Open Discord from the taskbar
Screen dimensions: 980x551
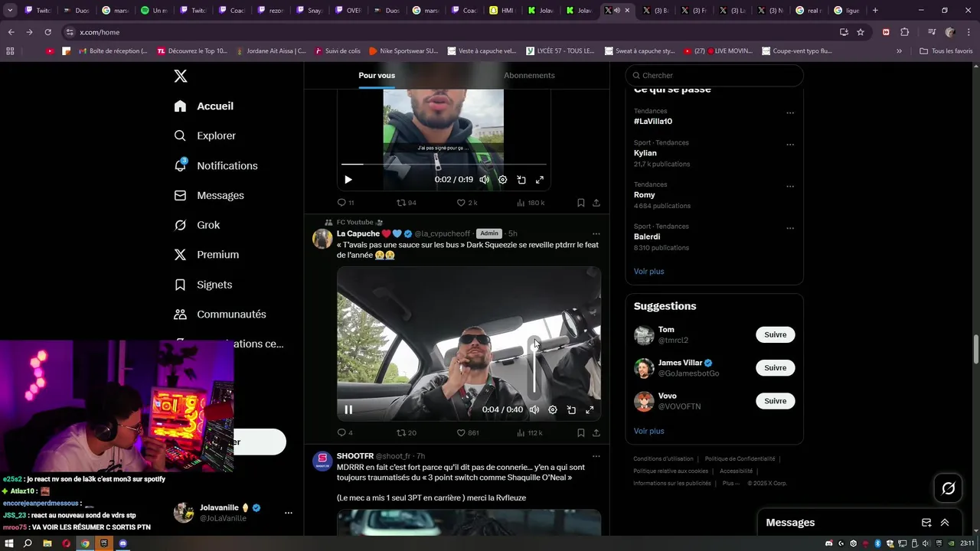pyautogui.click(x=123, y=543)
